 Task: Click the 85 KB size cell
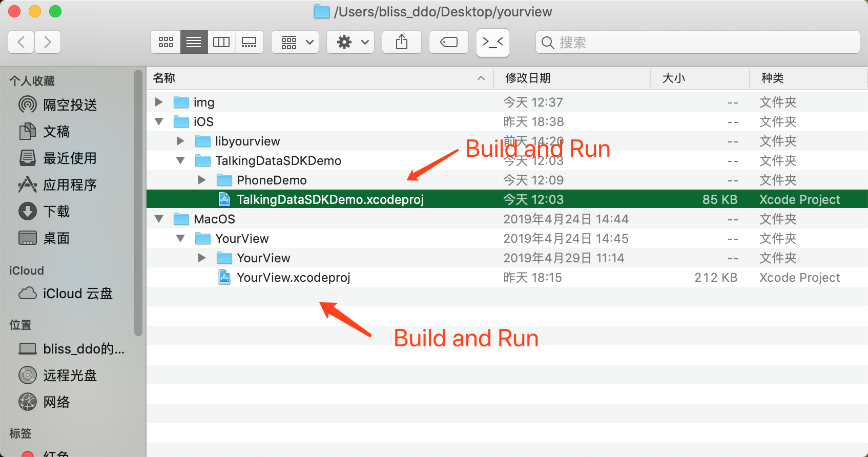pyautogui.click(x=719, y=199)
